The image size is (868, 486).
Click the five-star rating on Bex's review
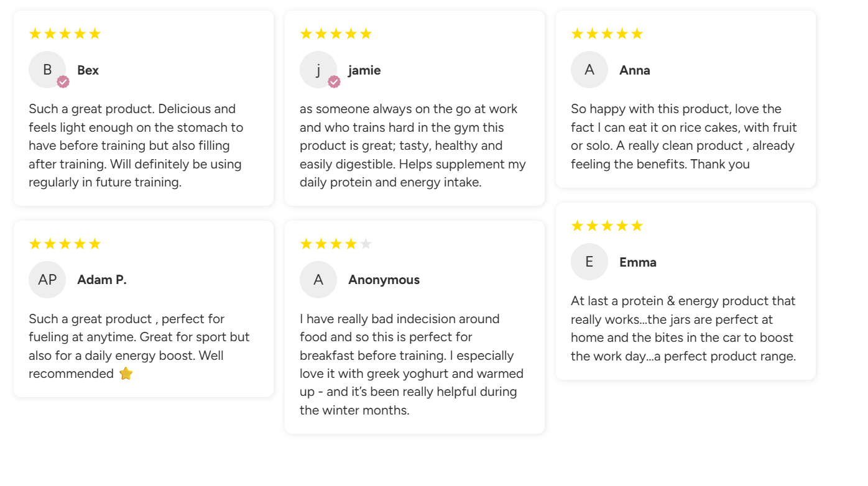point(65,34)
